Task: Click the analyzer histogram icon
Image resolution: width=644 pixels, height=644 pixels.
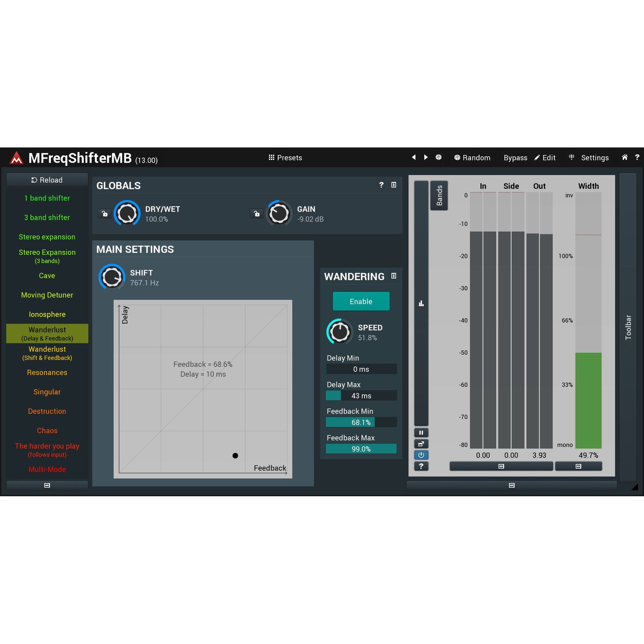Action: tap(421, 303)
